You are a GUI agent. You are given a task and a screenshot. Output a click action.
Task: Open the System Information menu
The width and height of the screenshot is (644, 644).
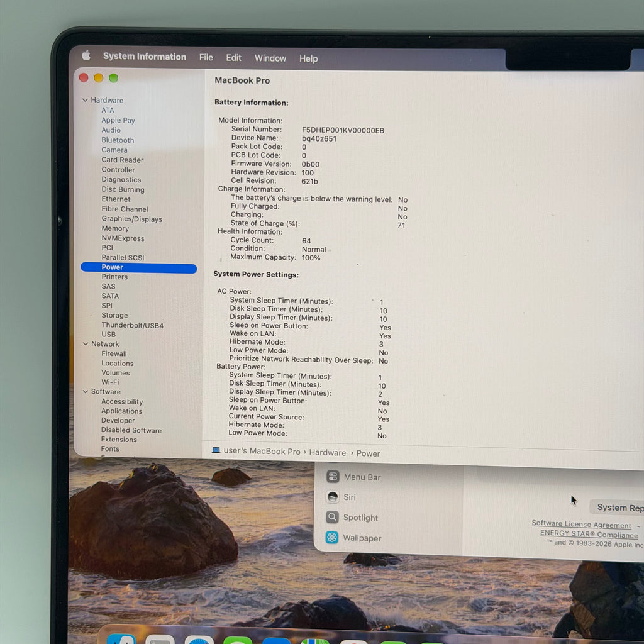click(145, 57)
